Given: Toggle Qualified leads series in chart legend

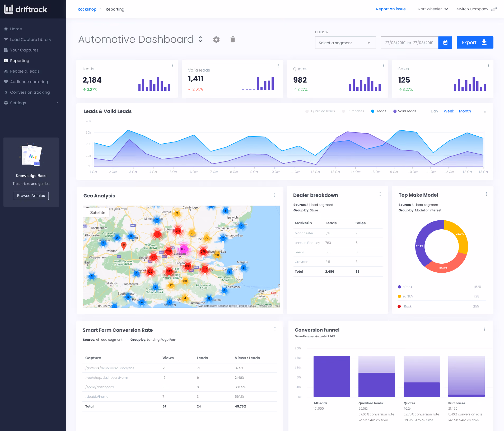Looking at the screenshot, I should [x=320, y=111].
